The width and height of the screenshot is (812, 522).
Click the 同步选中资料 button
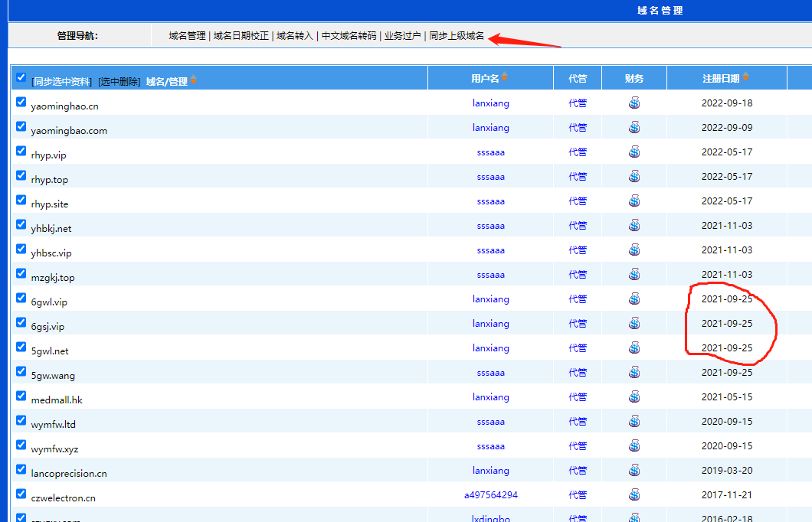click(x=61, y=81)
